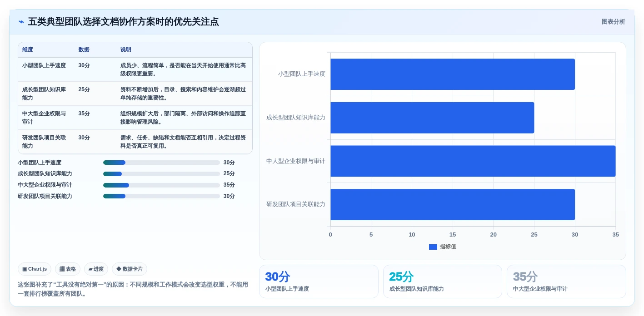Click the description starting 需求、任务、缺陷

point(183,142)
